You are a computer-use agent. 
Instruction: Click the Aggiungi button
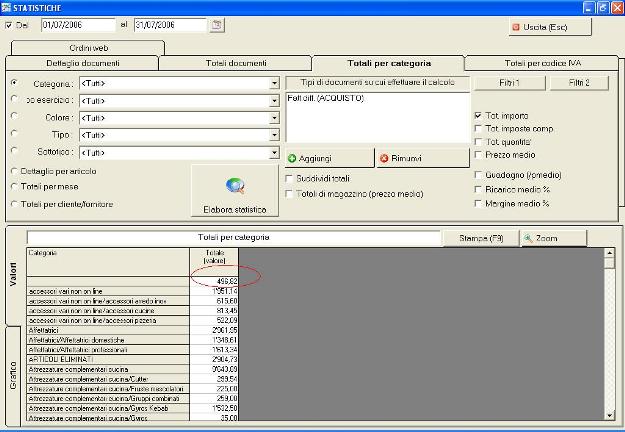(x=330, y=158)
